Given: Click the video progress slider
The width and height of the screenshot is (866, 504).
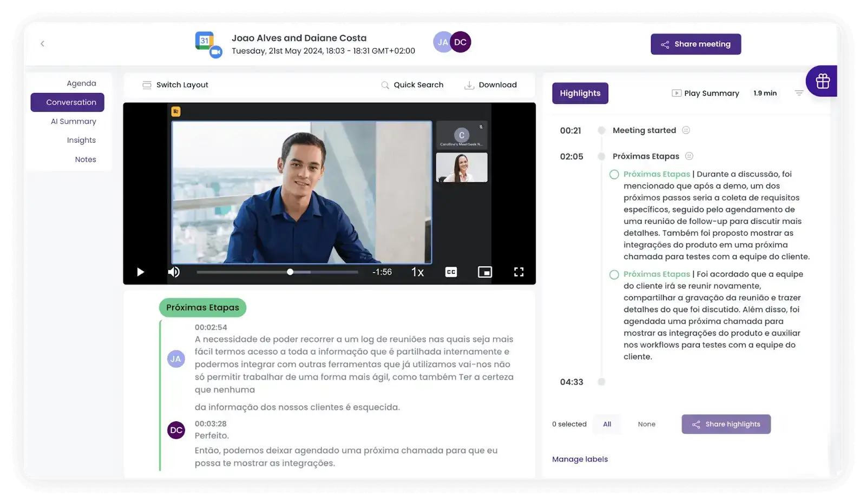Looking at the screenshot, I should coord(277,272).
